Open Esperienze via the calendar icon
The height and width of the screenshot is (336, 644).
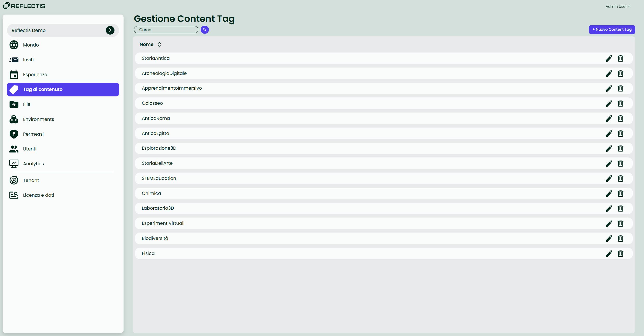pos(14,74)
